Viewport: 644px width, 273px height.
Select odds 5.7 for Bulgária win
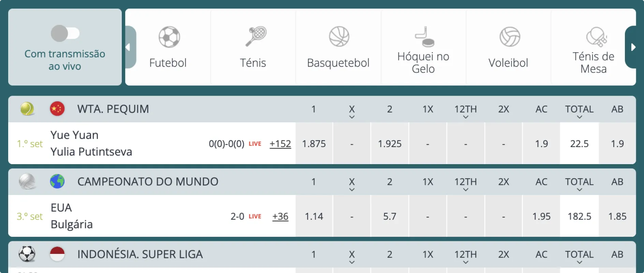(x=390, y=216)
